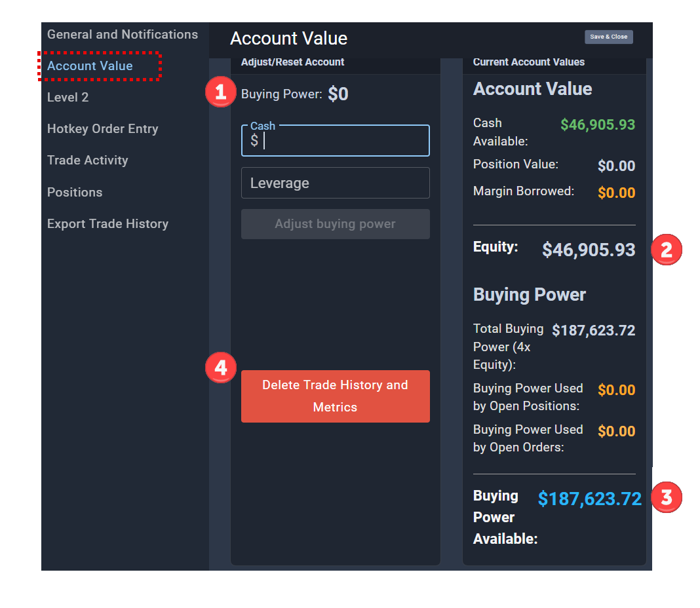Click the Leverage input field
Viewport: 700px width, 608px height.
point(336,183)
